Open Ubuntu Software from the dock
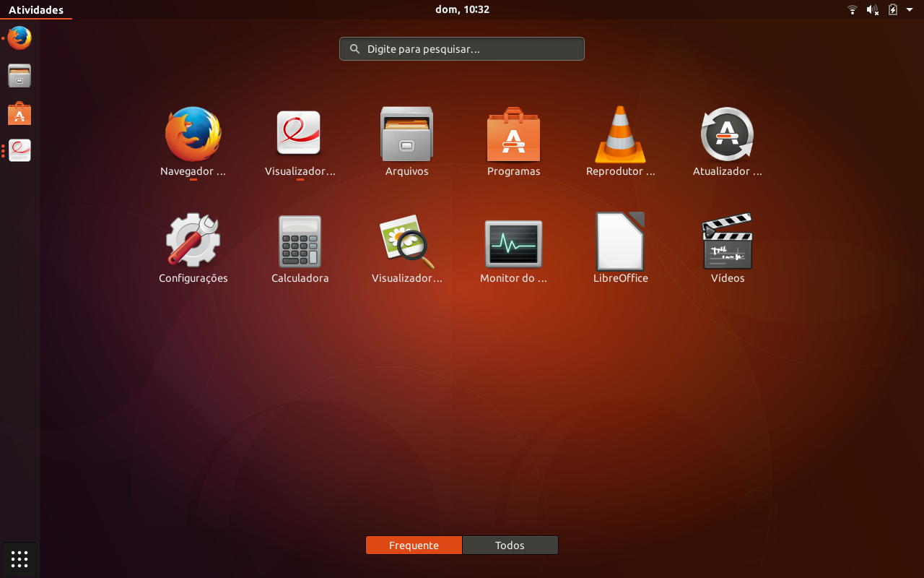924x578 pixels. [x=19, y=113]
